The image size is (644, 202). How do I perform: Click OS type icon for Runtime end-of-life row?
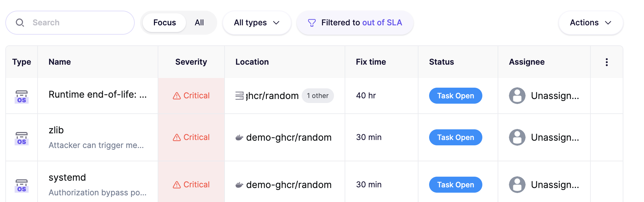[22, 97]
